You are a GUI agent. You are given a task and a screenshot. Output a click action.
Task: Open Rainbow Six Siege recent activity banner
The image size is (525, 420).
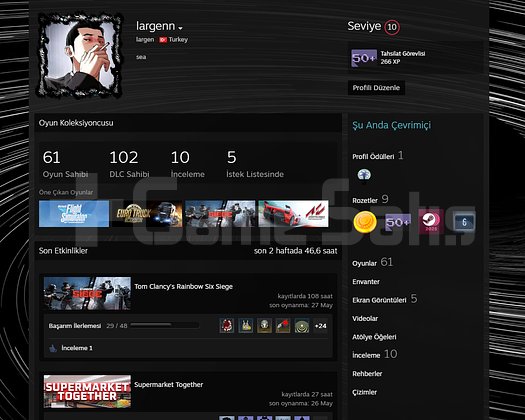point(87,293)
